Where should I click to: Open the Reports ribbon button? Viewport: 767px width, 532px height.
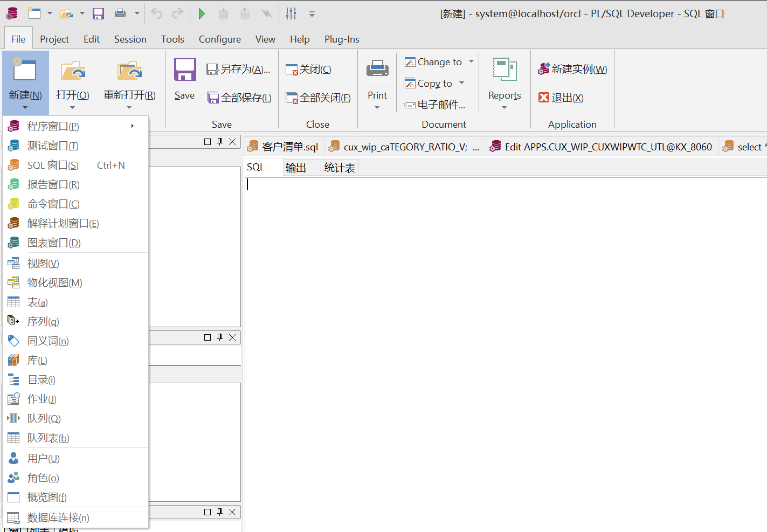[x=505, y=84]
